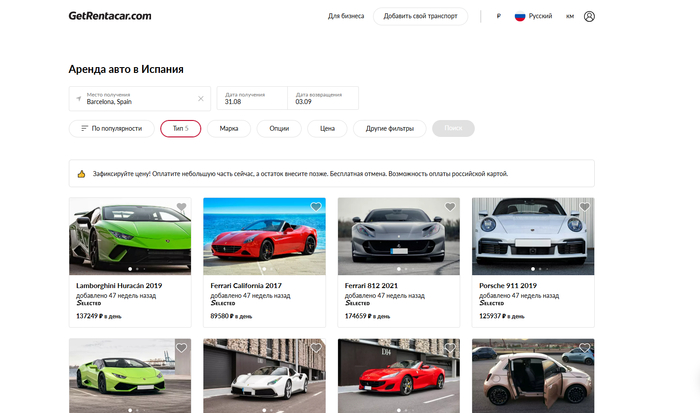Open the Цена filter dropdown
The width and height of the screenshot is (700, 413).
[327, 129]
